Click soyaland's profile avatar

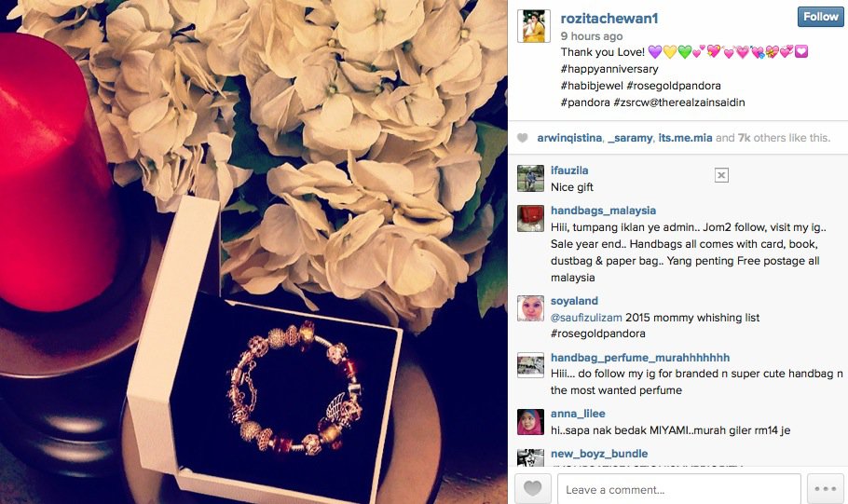coord(530,308)
